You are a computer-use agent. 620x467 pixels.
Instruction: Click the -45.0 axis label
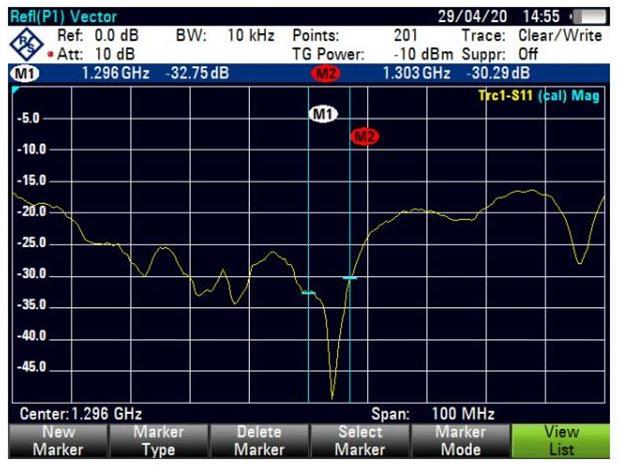click(x=31, y=367)
